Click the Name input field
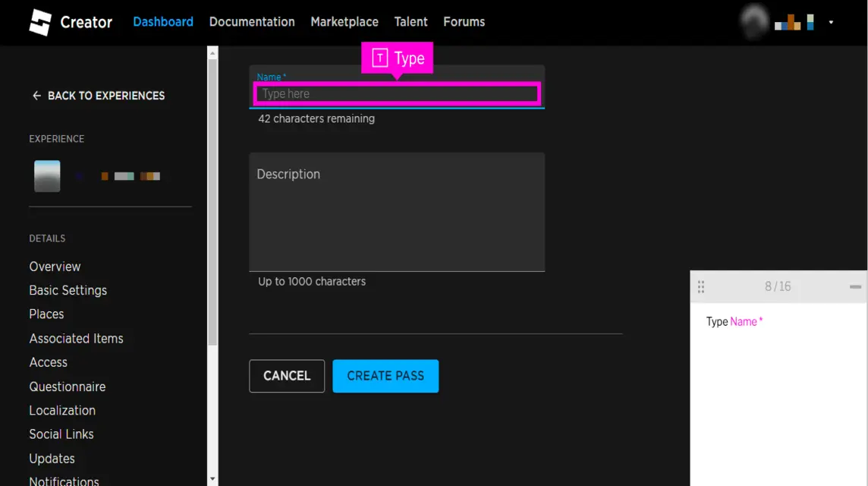This screenshot has height=486, width=868. point(396,93)
